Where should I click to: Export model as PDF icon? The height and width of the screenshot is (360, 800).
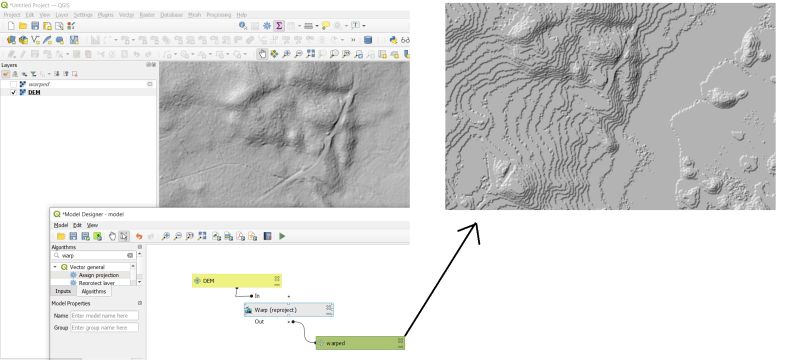[x=241, y=236]
